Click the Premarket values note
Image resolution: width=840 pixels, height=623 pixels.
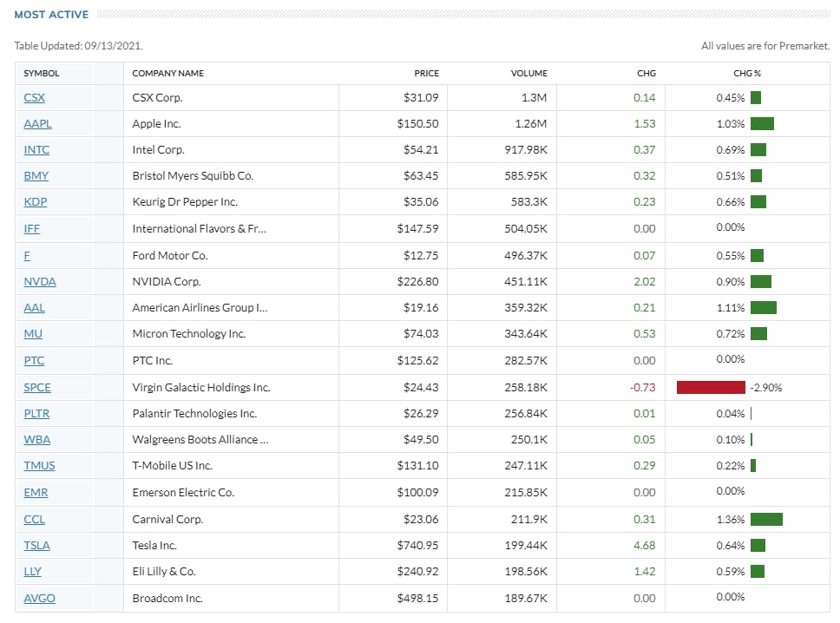point(765,46)
